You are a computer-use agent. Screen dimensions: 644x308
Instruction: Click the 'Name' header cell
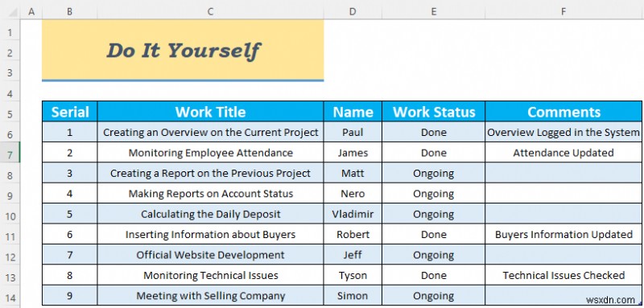coord(353,112)
